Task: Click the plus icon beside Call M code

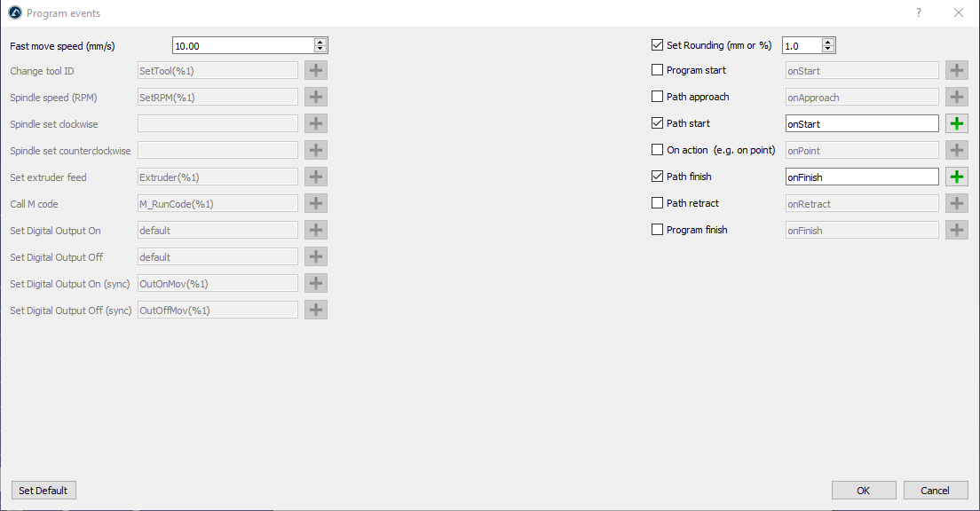Action: [x=316, y=204]
